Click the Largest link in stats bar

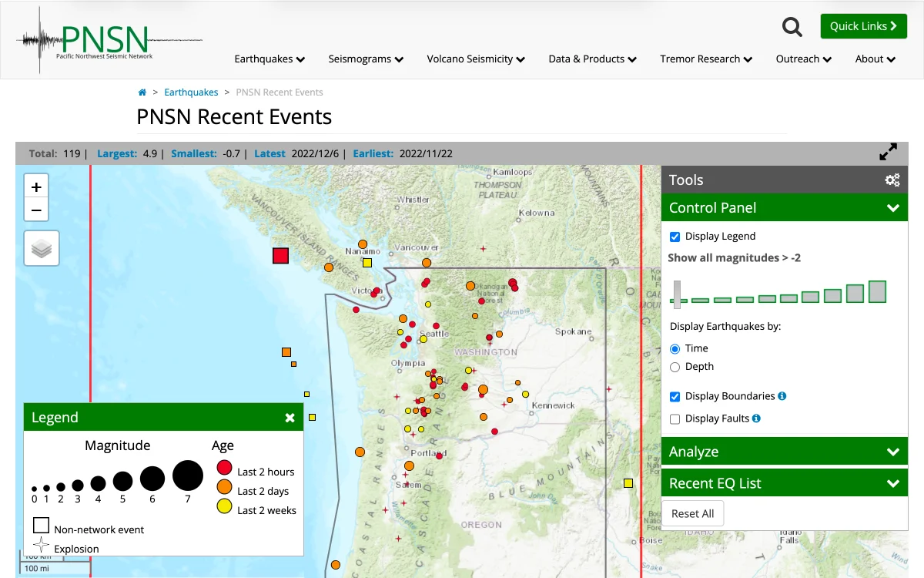[x=117, y=153]
